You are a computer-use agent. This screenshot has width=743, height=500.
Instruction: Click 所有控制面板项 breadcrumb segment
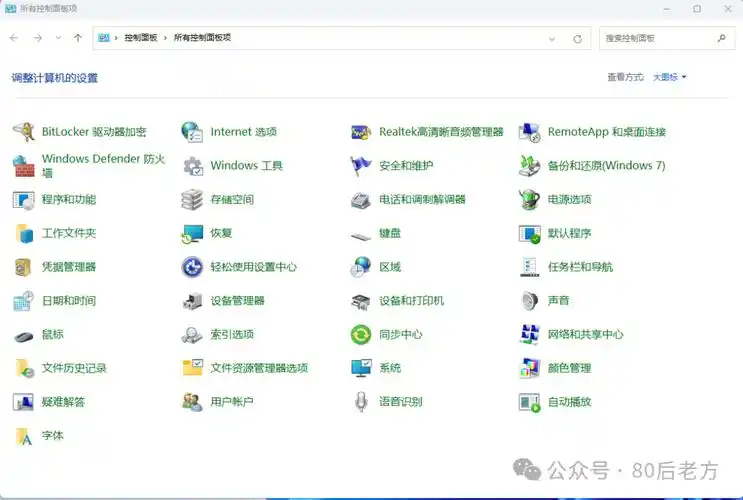pyautogui.click(x=202, y=38)
